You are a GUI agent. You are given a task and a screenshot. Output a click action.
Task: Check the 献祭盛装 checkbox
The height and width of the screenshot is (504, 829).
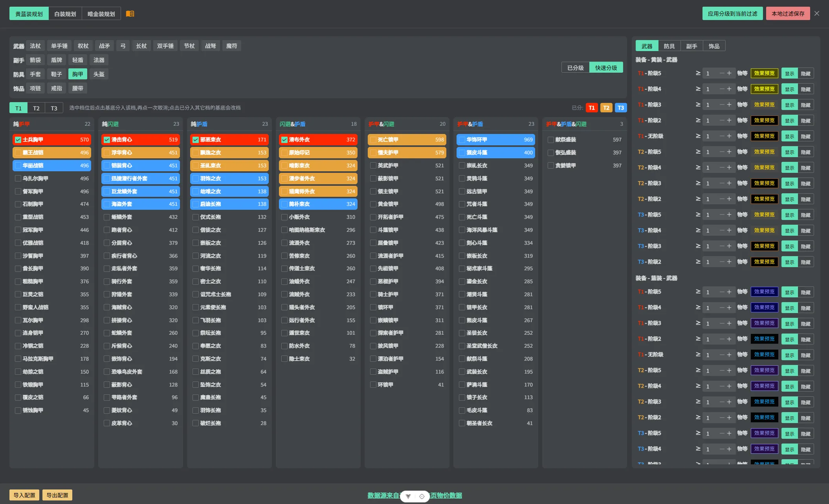[551, 139]
